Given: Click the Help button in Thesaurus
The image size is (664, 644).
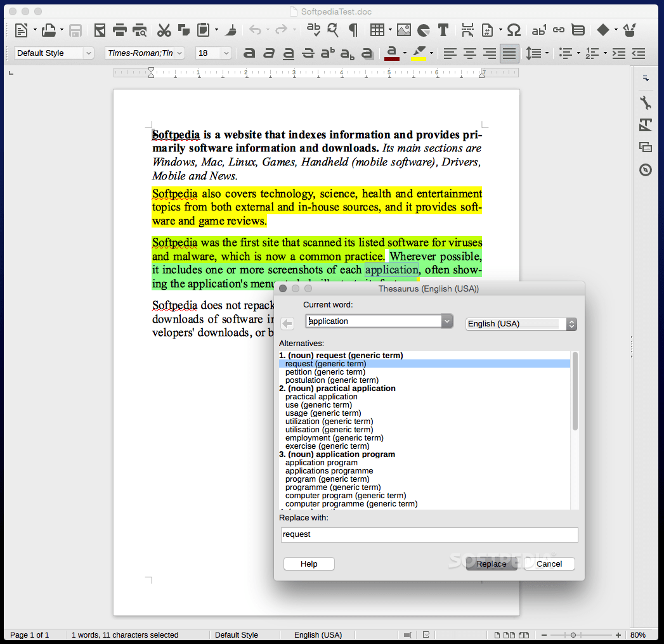Looking at the screenshot, I should pyautogui.click(x=309, y=564).
